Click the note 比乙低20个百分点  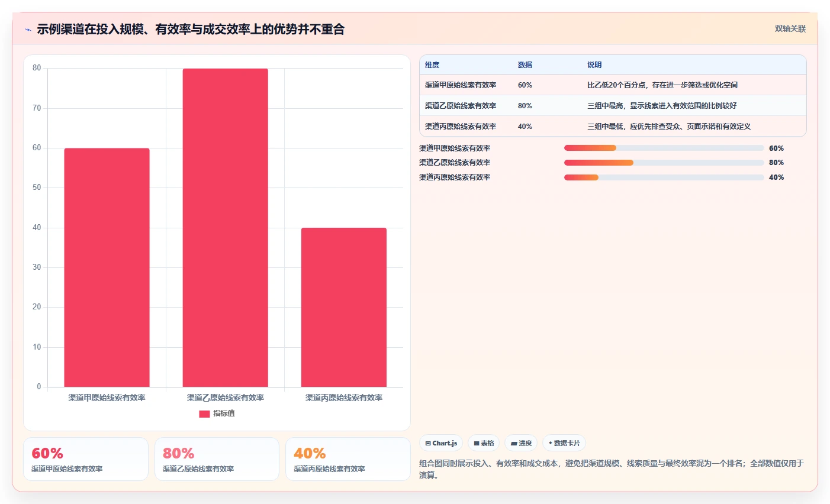(662, 85)
